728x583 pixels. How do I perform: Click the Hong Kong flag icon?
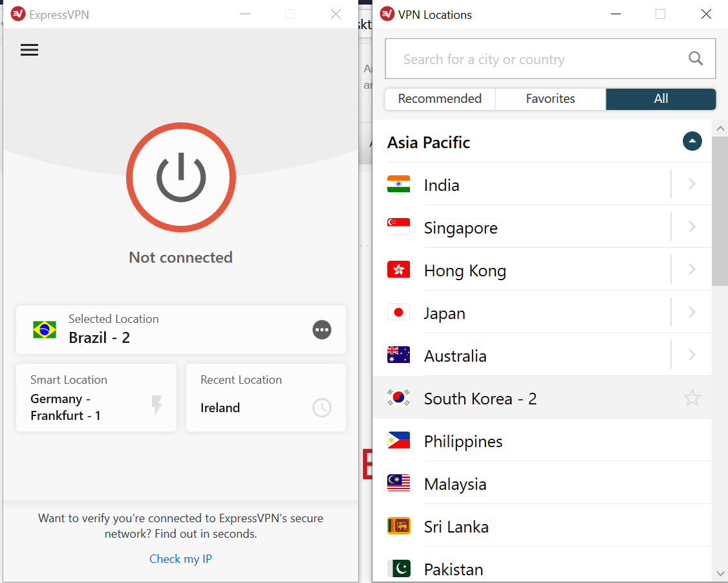398,269
